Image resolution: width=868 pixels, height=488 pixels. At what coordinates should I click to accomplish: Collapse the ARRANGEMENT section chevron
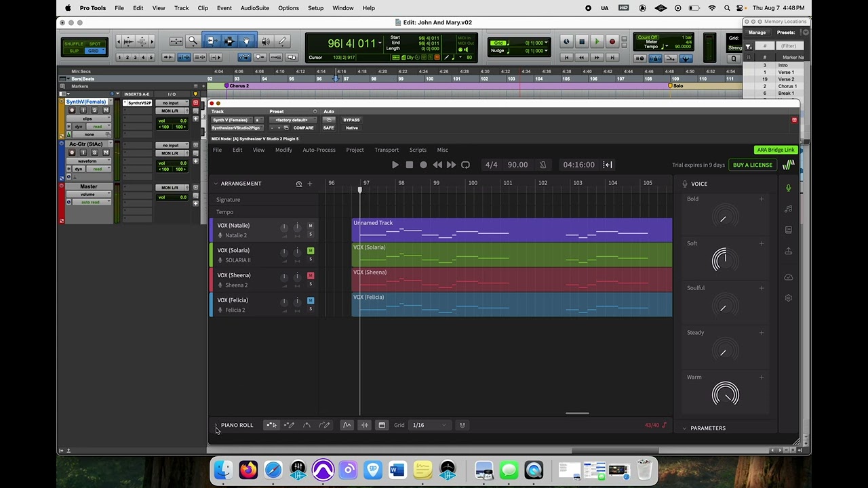[x=216, y=184]
